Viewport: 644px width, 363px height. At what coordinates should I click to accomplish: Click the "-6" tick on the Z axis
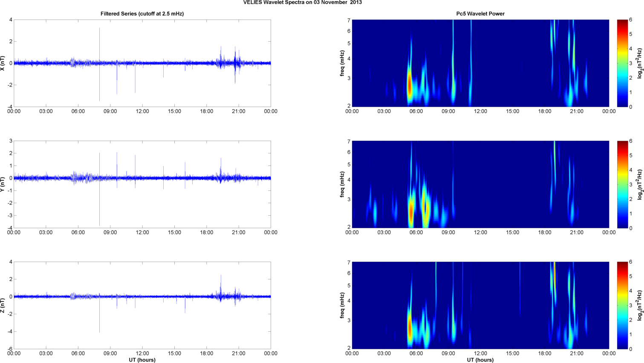tap(9, 349)
